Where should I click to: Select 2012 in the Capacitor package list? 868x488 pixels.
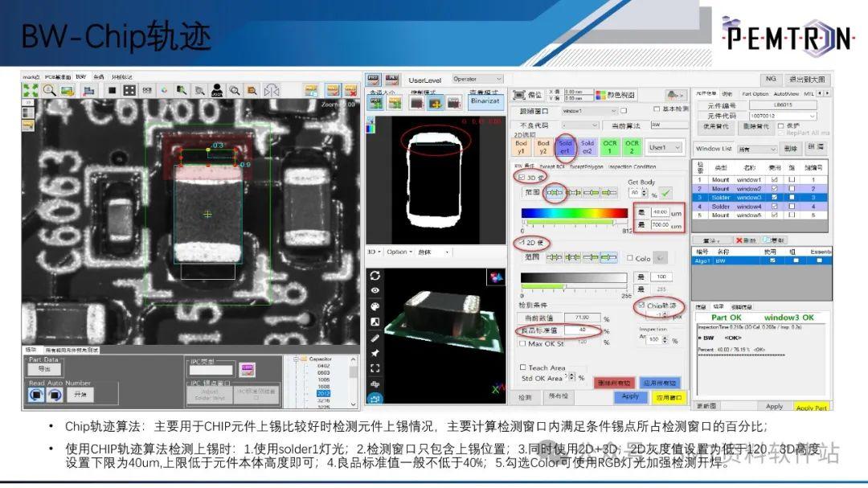click(325, 393)
